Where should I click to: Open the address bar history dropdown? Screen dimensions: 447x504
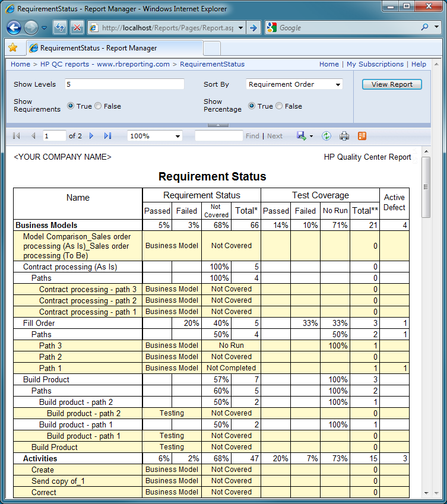coord(240,28)
